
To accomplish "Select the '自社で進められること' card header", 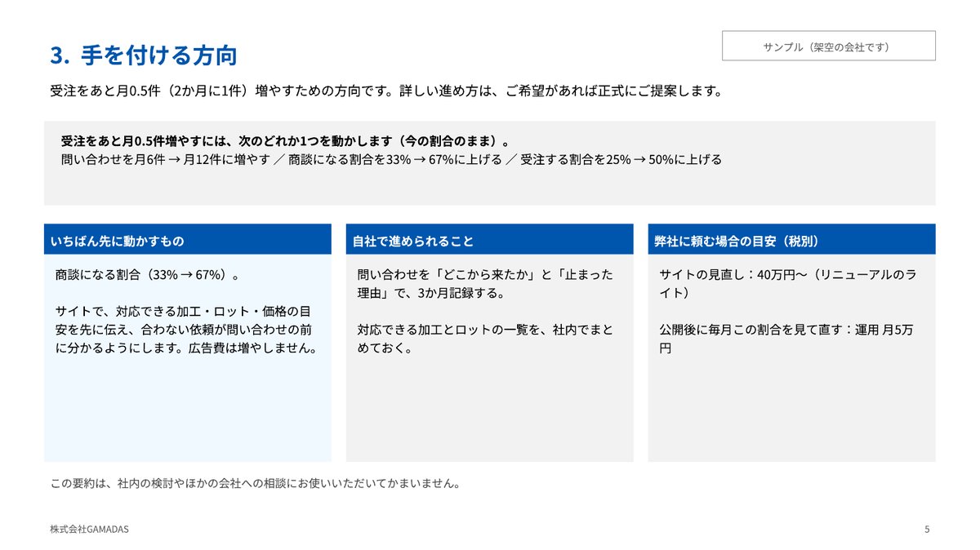I will 490,239.
